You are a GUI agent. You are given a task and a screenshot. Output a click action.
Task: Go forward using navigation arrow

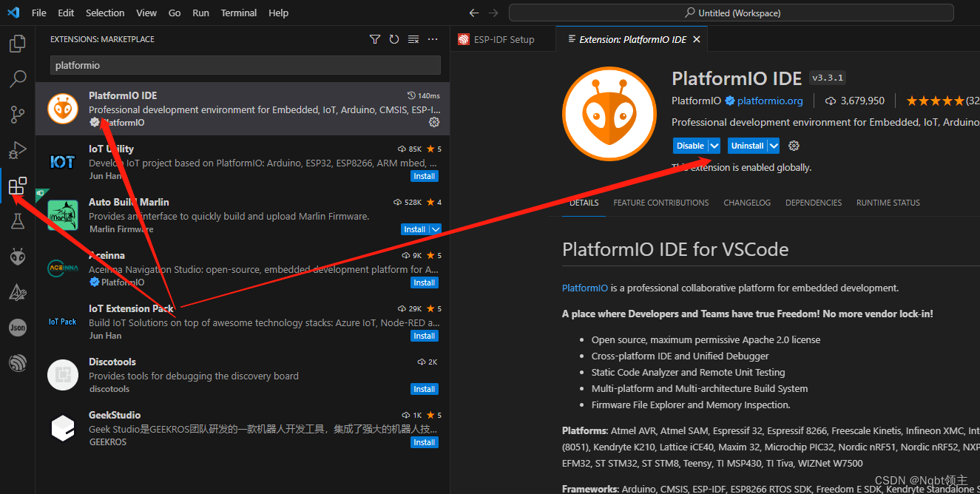tap(493, 13)
